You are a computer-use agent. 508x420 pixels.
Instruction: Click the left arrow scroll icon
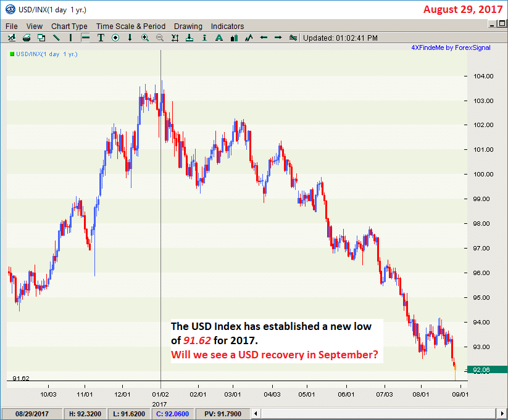pos(264,38)
